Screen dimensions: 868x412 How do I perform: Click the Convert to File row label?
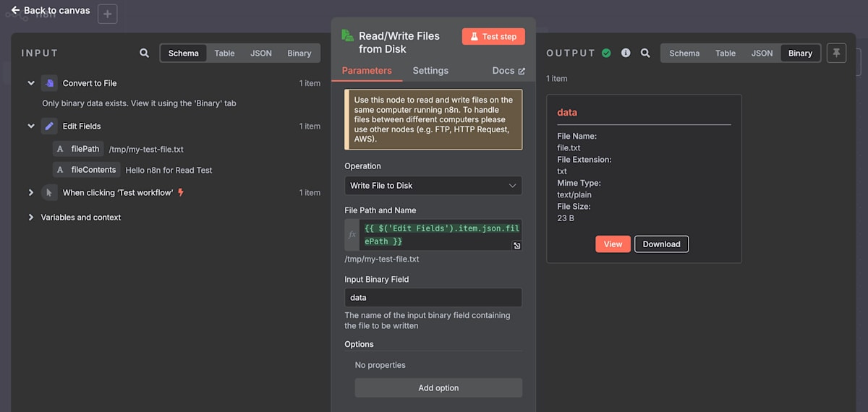click(90, 83)
